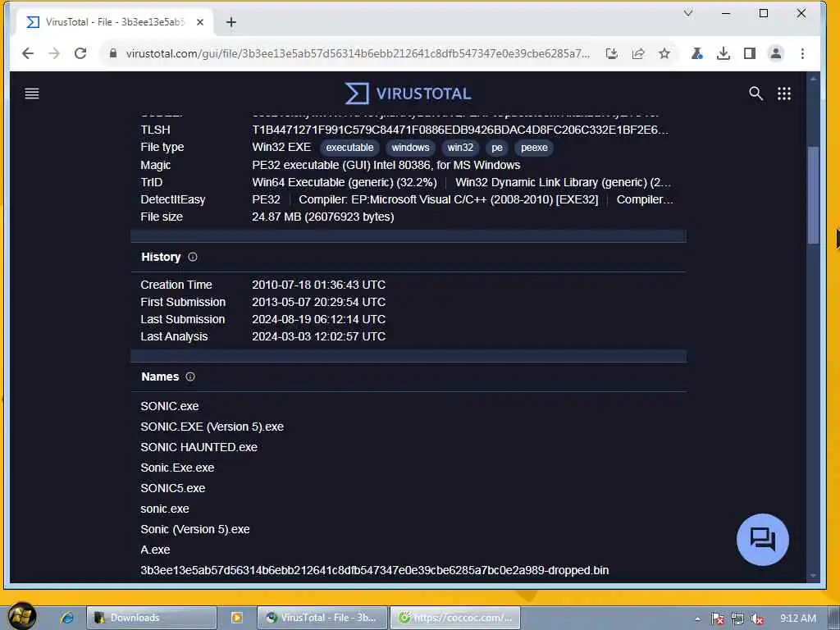Open the VirusTotal search icon
This screenshot has height=630, width=840.
[x=756, y=94]
